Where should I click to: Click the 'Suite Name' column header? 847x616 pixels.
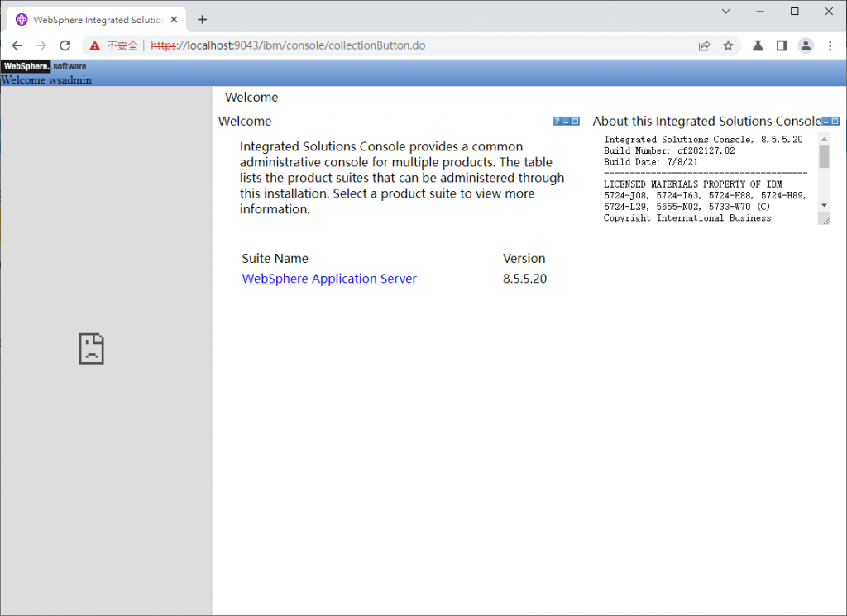coord(275,259)
